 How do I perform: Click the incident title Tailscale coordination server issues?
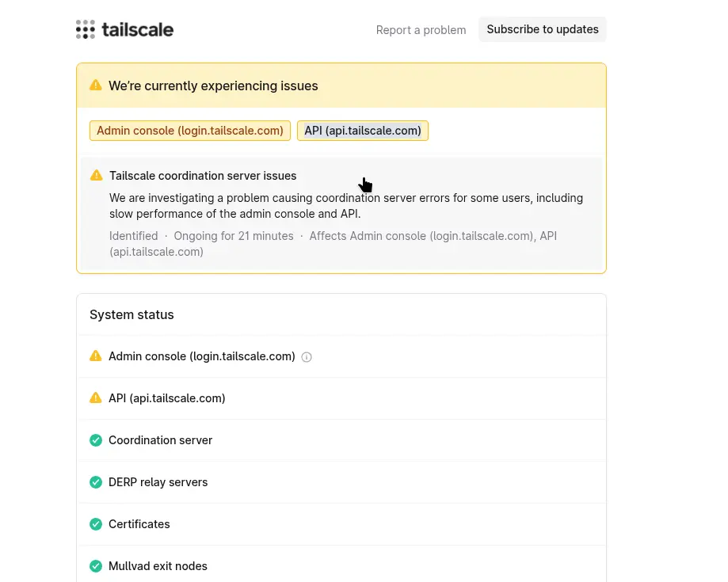[x=203, y=175]
